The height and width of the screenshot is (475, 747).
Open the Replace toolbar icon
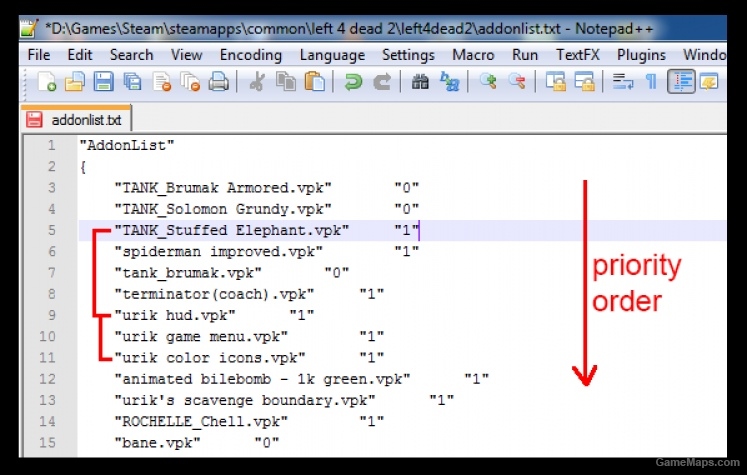(449, 81)
